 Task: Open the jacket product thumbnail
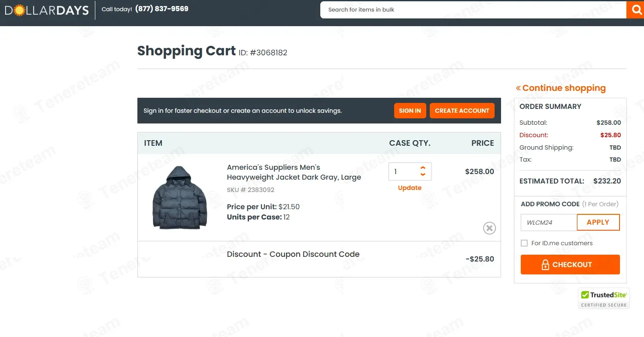coord(180,197)
